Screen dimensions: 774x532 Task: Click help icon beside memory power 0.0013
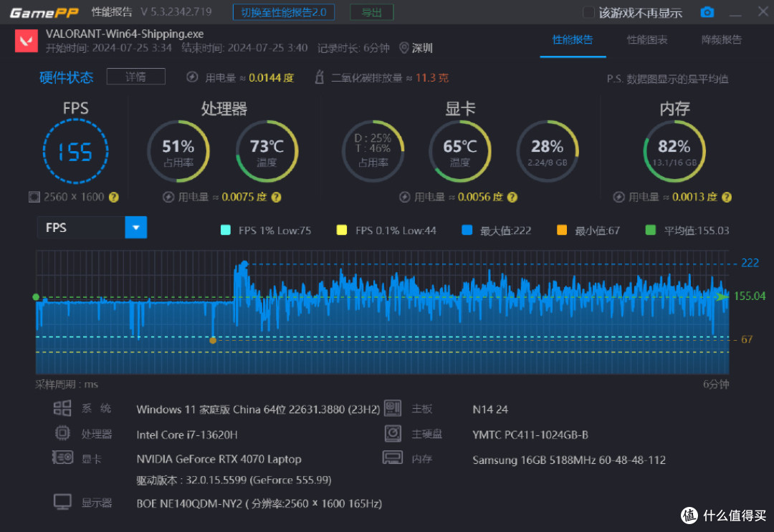(727, 197)
